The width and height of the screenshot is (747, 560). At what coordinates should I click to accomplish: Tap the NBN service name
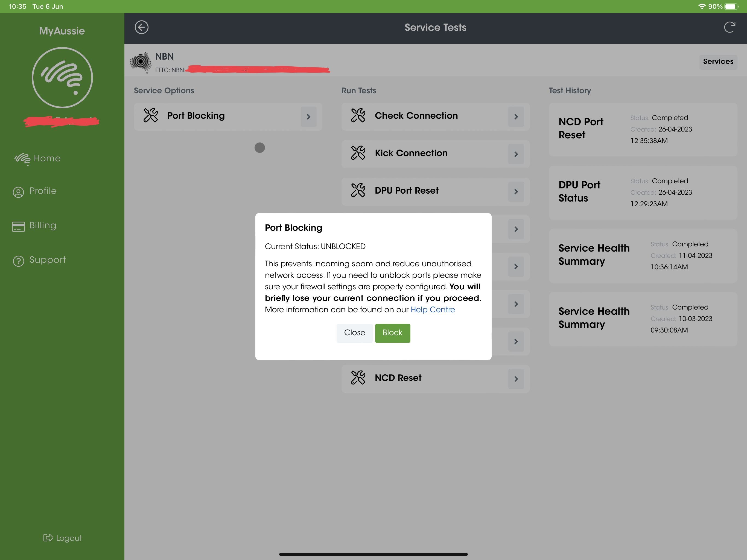[x=164, y=56]
